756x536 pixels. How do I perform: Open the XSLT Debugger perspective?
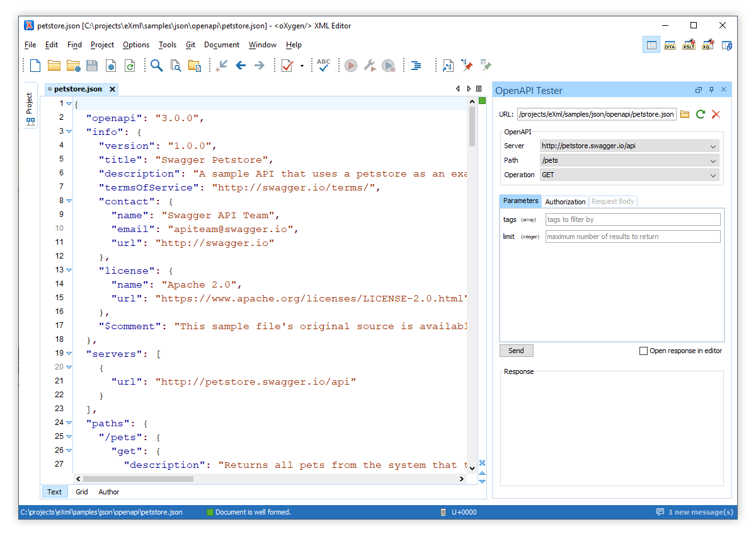[x=689, y=45]
